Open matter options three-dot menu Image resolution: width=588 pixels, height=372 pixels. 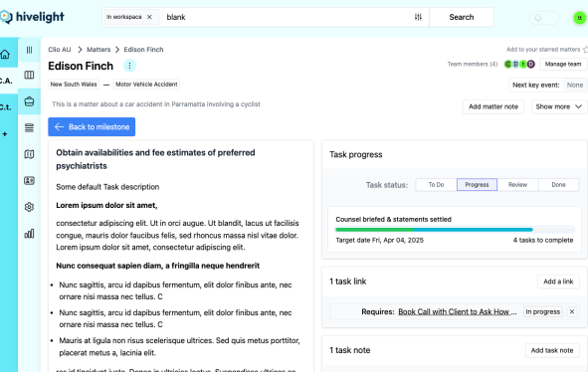click(x=129, y=66)
